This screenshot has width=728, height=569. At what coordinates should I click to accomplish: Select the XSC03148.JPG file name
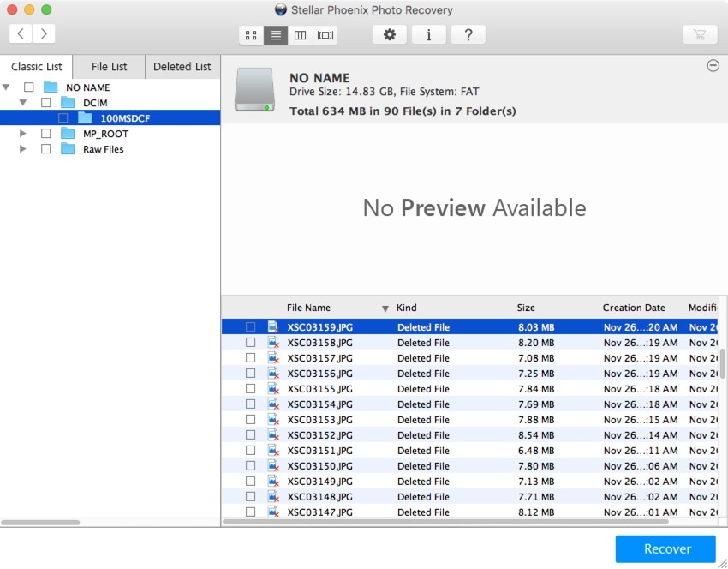click(x=320, y=496)
